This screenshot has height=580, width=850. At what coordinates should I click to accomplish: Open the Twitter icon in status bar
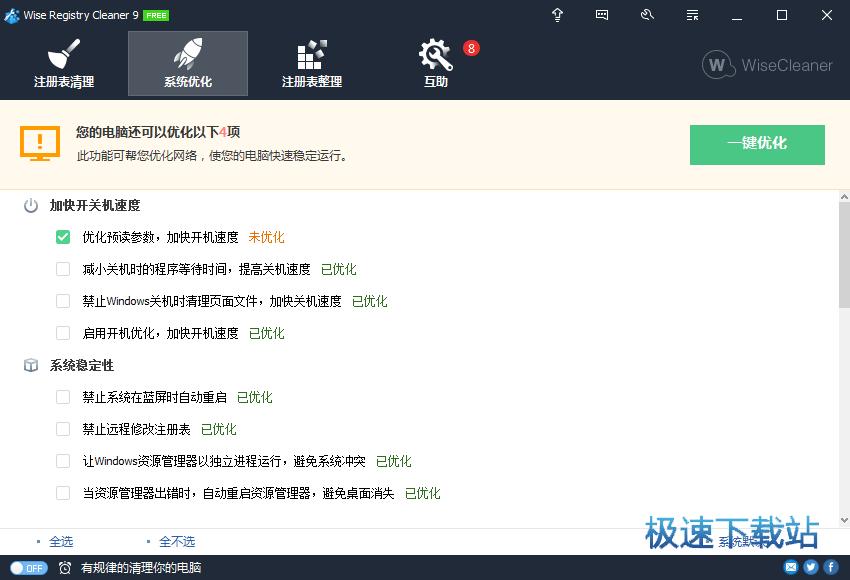(x=811, y=567)
